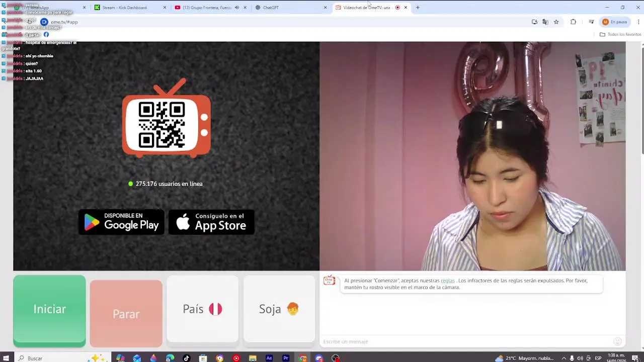644x362 pixels.
Task: Click the page vertical scrollbar thumb
Action: pos(642,100)
